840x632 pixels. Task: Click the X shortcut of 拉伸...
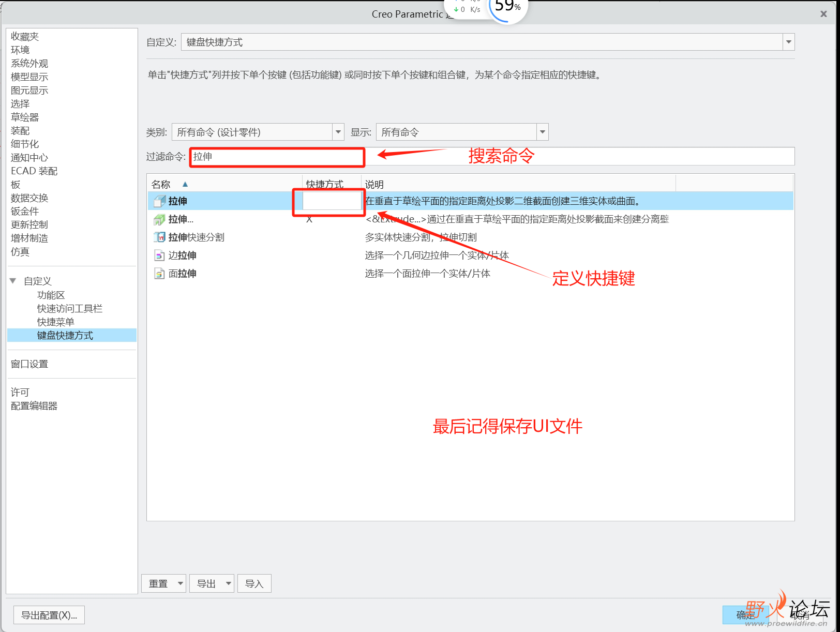coord(309,220)
